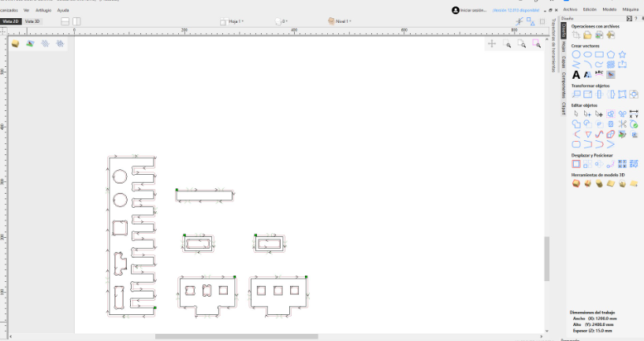Open the Ayuda menu

tap(63, 10)
